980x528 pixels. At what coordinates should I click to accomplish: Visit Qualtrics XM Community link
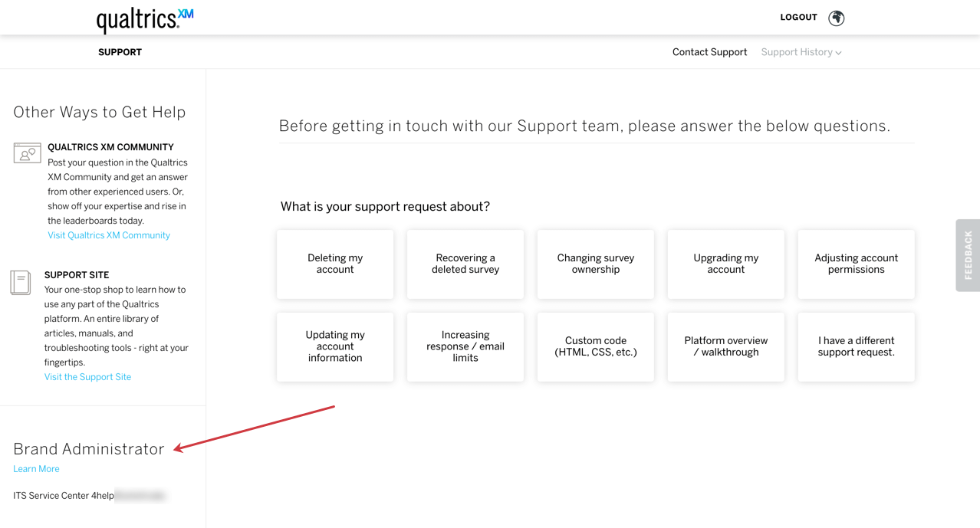point(109,235)
